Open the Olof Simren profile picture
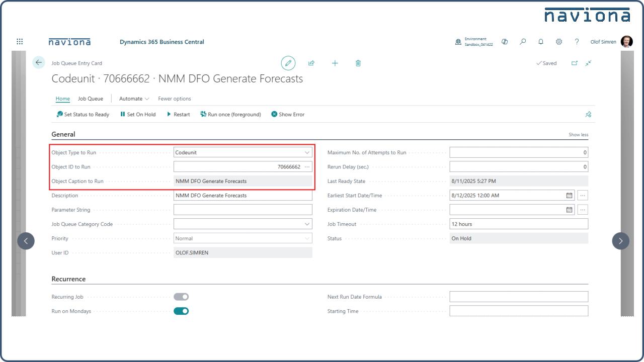Viewport: 644px width, 362px height. (x=627, y=42)
